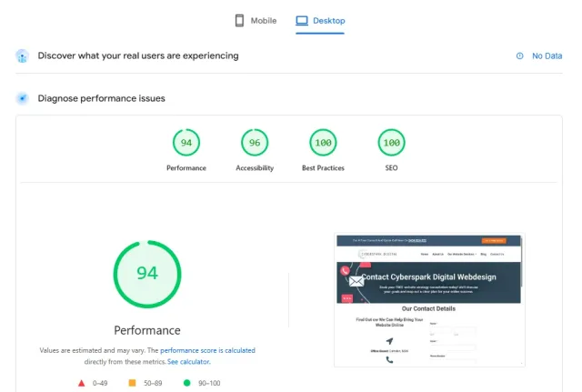582x392 pixels.
Task: Click the Cyberspark contact page screenshot thumbnail
Action: pyautogui.click(x=429, y=300)
